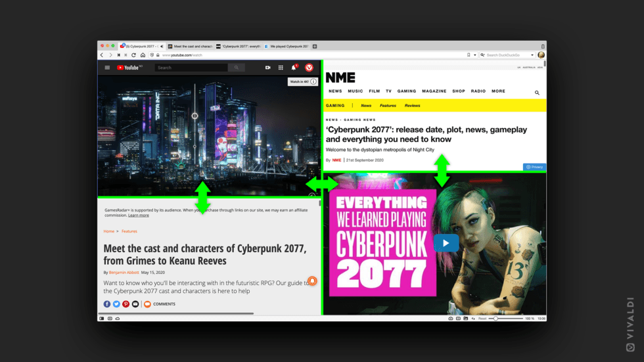Click the YouTube search field
This screenshot has width=644, height=362.
pos(191,68)
